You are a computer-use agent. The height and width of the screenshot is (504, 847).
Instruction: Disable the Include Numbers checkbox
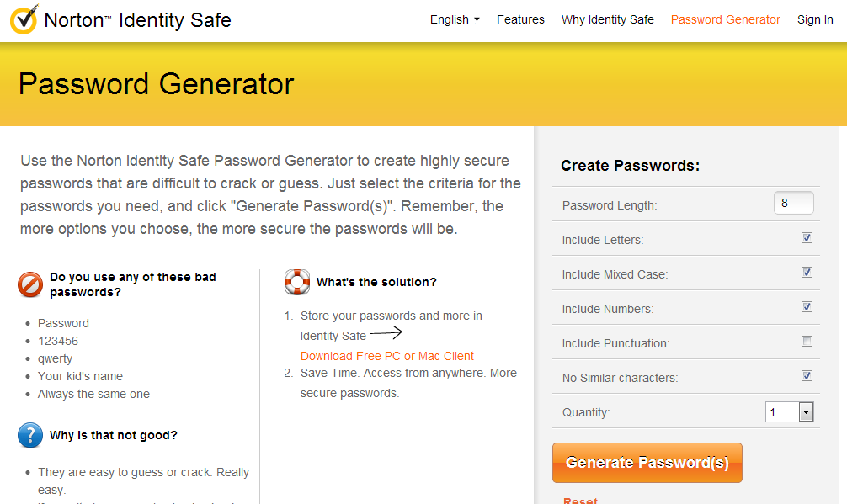[807, 307]
